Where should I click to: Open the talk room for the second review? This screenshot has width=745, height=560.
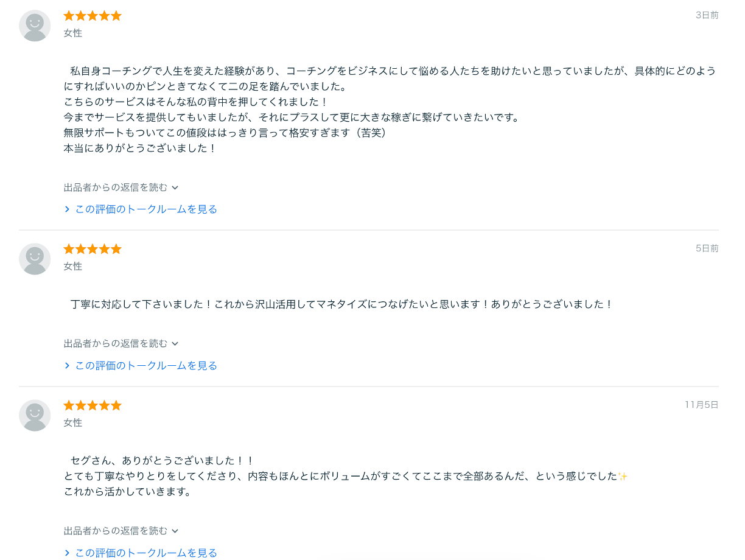pos(145,365)
